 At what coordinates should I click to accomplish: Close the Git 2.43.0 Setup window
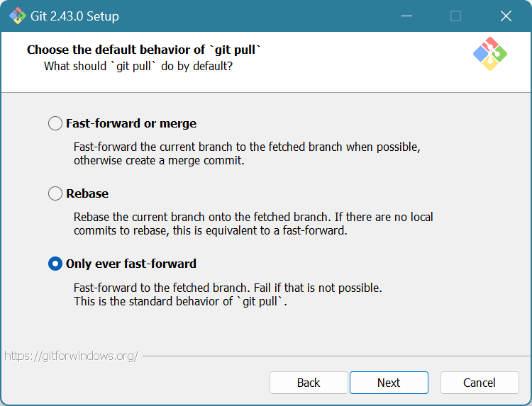(505, 16)
